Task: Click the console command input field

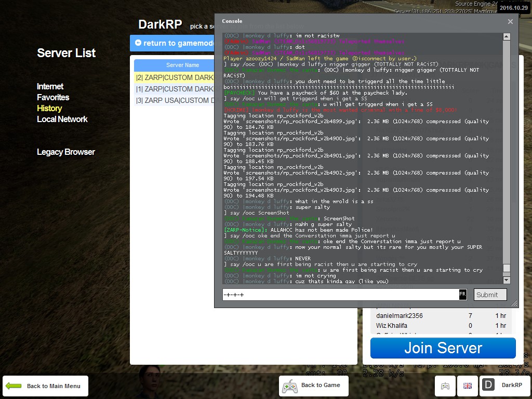Action: coord(340,295)
